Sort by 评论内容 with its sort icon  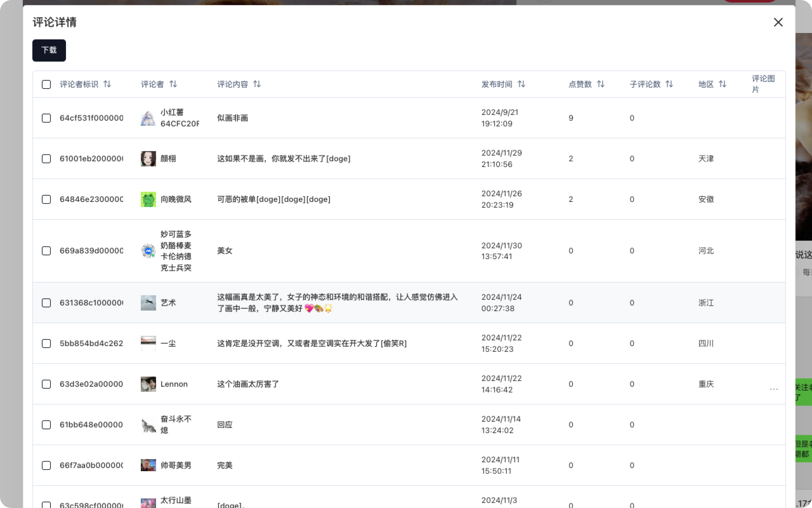256,84
